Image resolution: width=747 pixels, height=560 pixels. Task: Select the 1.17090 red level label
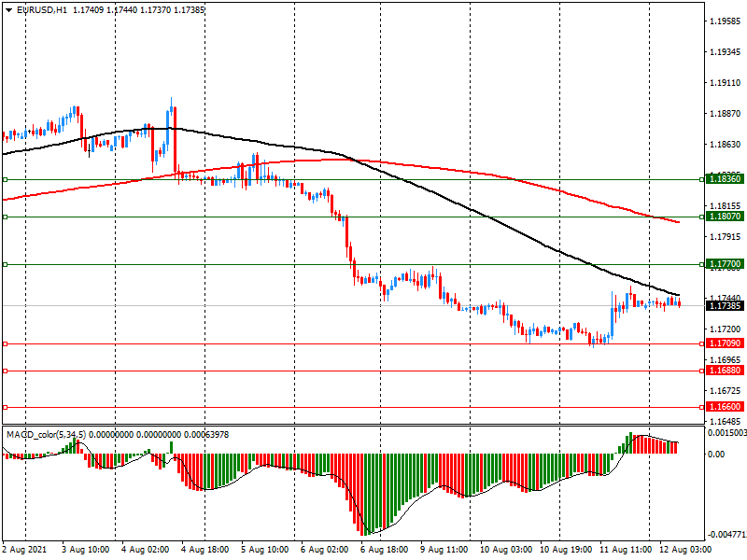726,343
